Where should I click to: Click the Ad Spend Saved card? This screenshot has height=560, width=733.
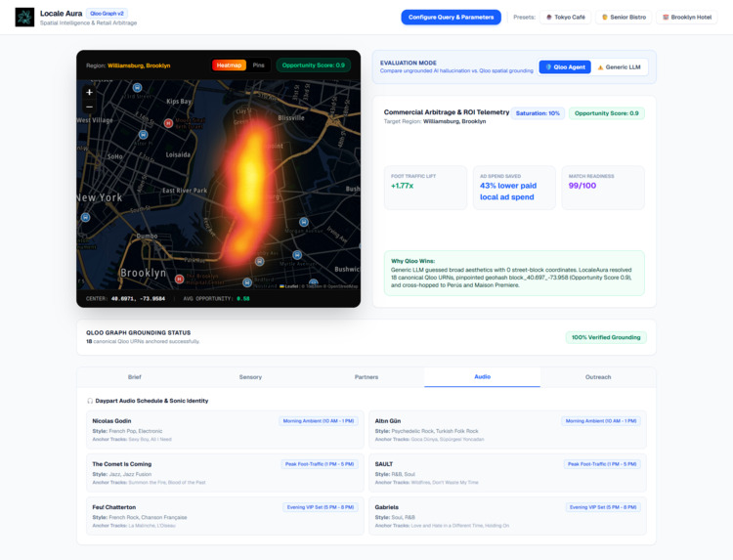click(514, 188)
